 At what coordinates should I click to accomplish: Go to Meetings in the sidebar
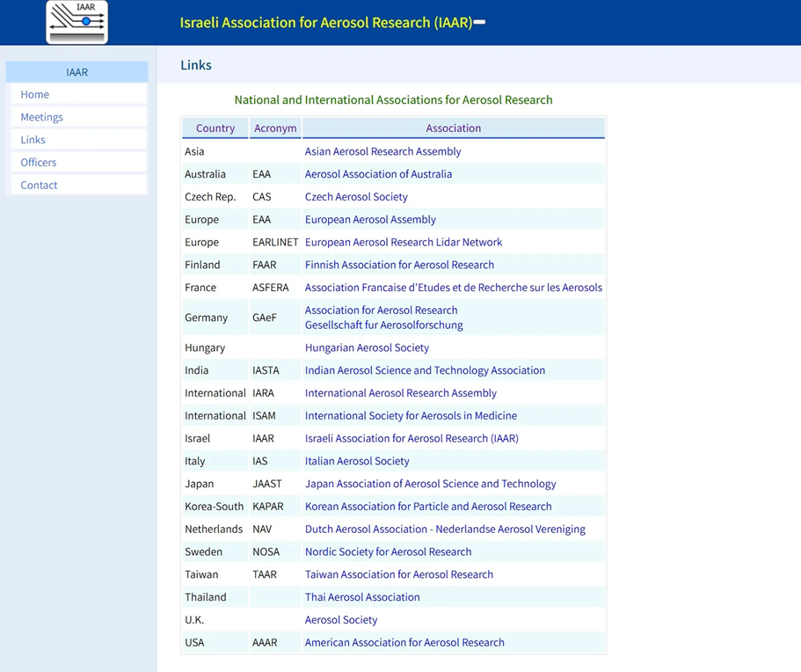point(78,117)
